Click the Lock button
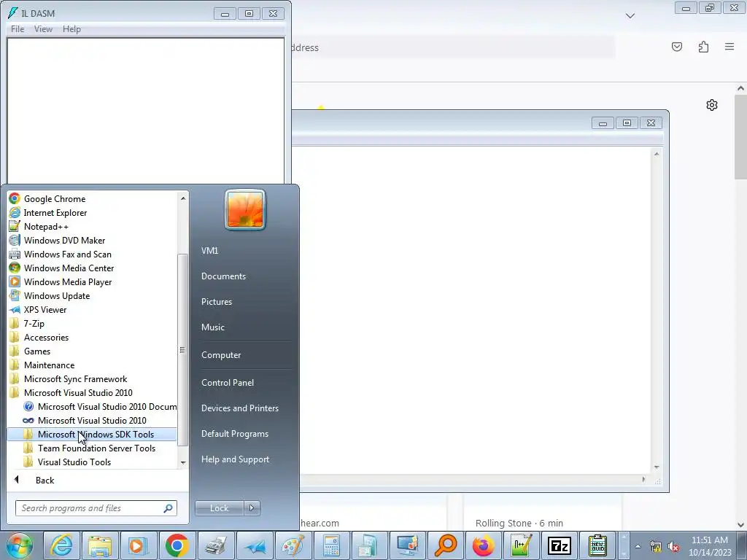 219,508
